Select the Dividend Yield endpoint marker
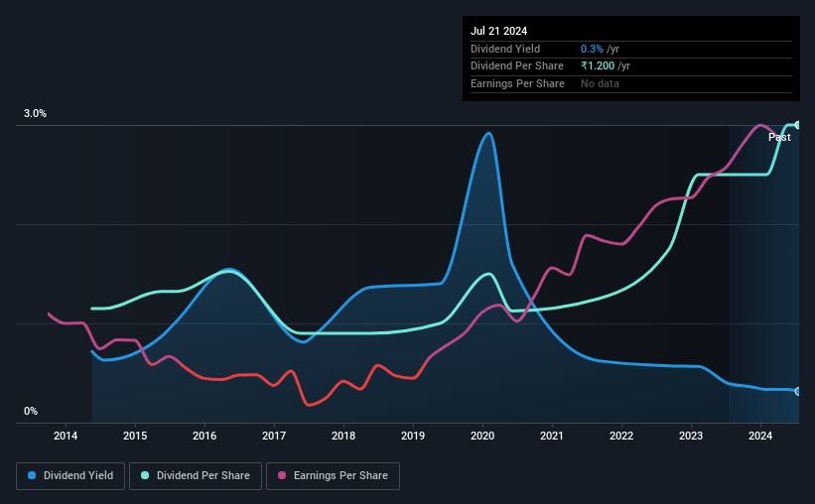This screenshot has width=815, height=504. (798, 391)
